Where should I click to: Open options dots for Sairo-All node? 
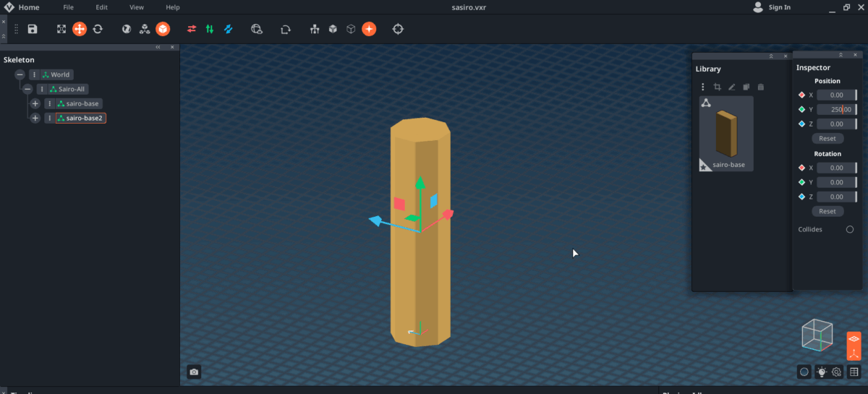pos(42,89)
